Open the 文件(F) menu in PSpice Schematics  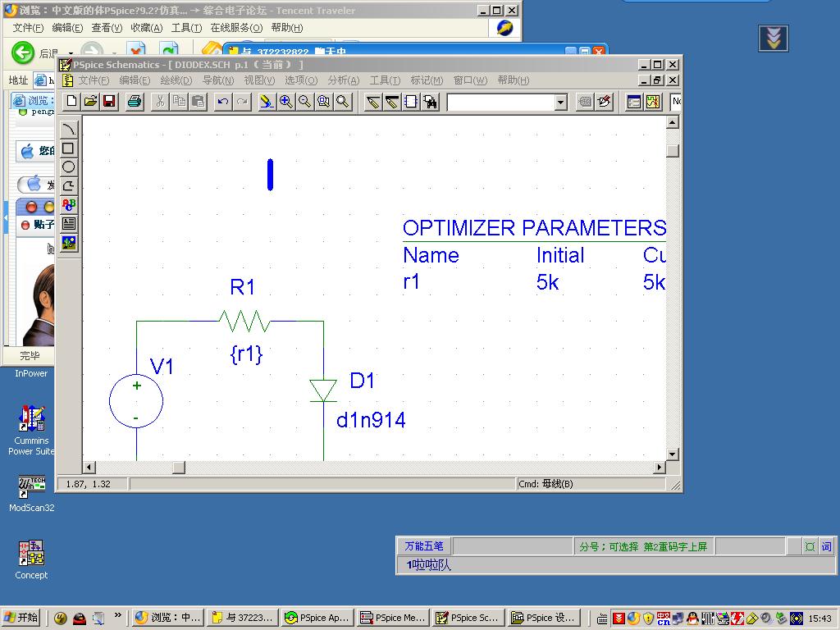(94, 80)
